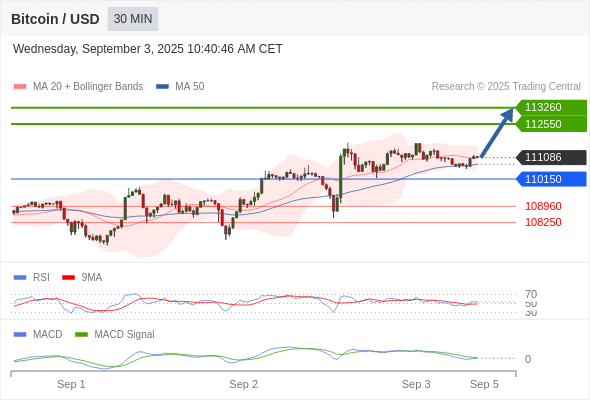The image size is (590, 400).
Task: Click the Sep 2 date axis marker
Action: click(243, 384)
